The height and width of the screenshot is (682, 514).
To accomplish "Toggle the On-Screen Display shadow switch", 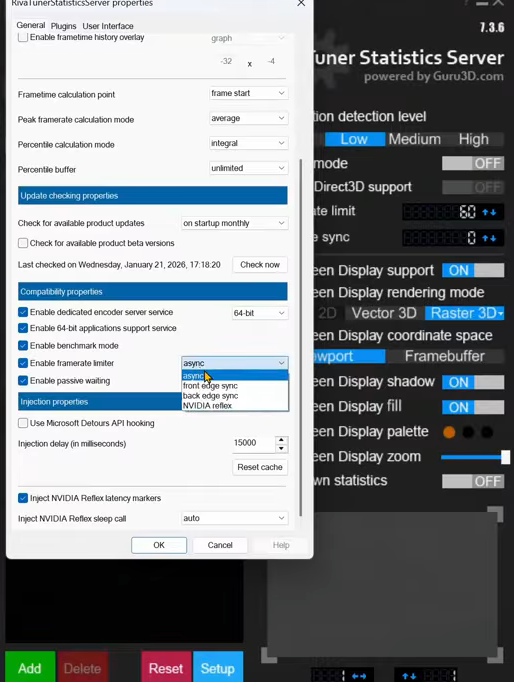I will [473, 382].
